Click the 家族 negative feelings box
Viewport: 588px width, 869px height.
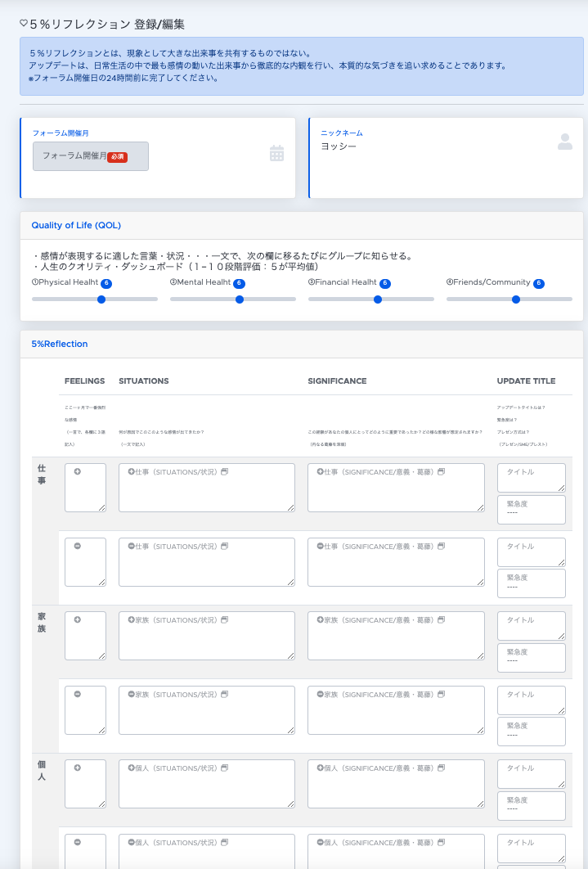(85, 710)
